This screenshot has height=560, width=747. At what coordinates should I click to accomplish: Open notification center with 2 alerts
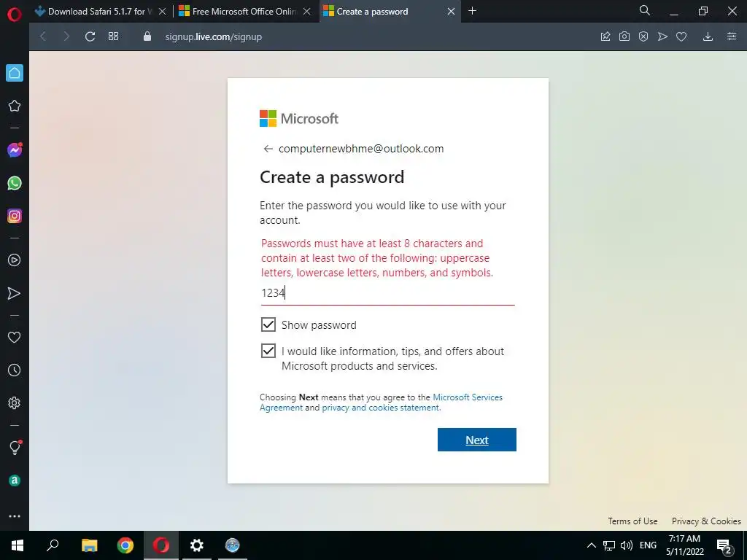[724, 545]
